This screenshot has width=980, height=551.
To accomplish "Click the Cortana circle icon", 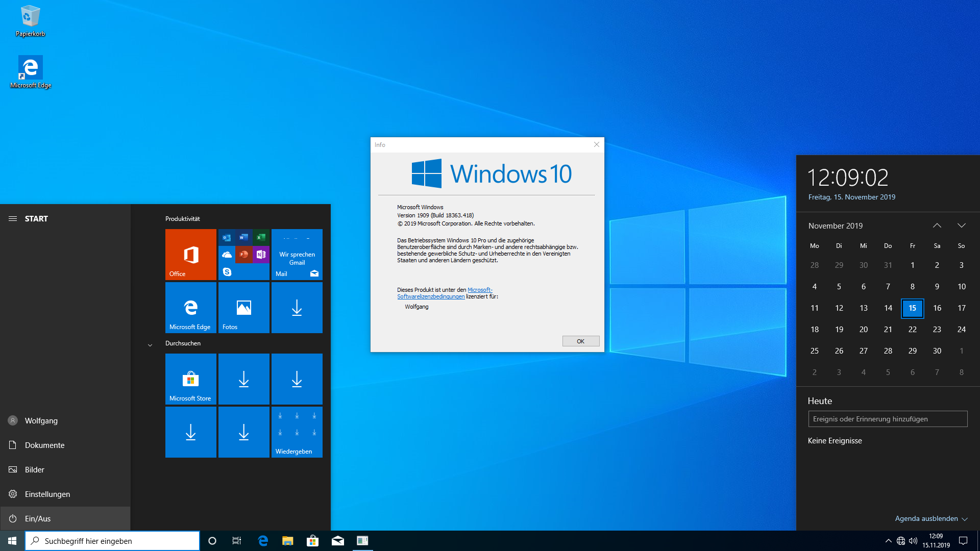I will pos(212,541).
